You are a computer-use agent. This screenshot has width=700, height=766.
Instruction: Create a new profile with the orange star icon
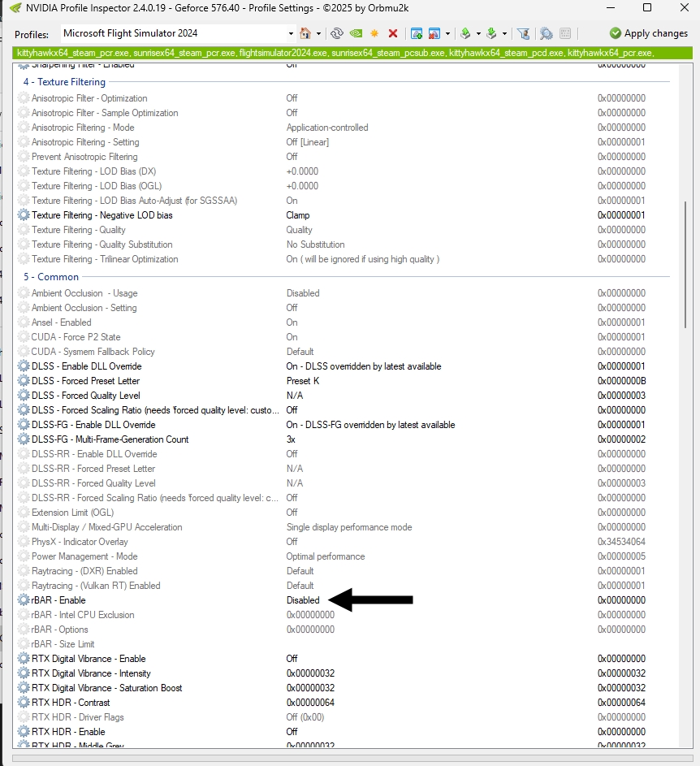coord(374,33)
